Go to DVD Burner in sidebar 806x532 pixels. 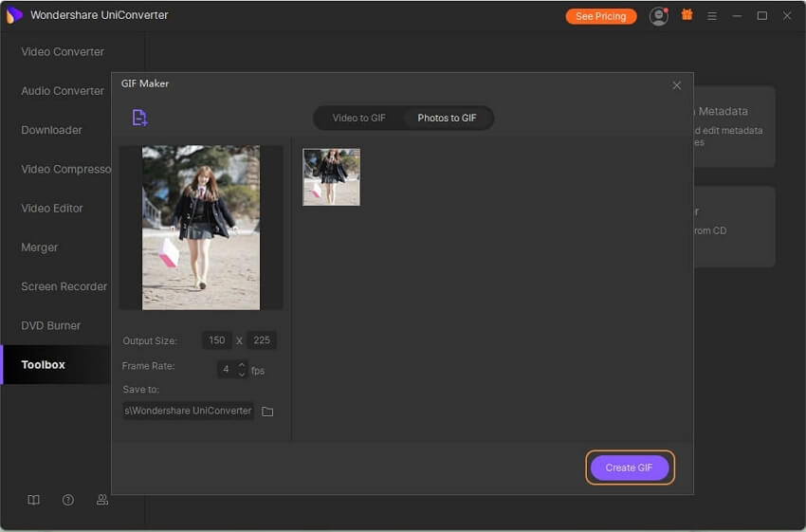point(51,325)
